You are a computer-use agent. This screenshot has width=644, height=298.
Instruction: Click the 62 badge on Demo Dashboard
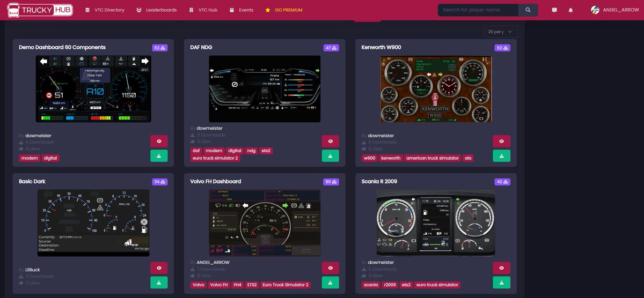(160, 48)
